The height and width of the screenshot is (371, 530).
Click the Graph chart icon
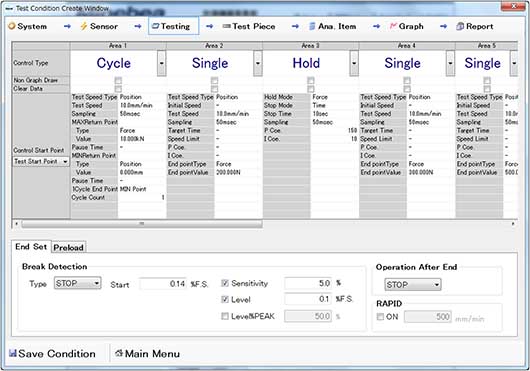pos(393,26)
